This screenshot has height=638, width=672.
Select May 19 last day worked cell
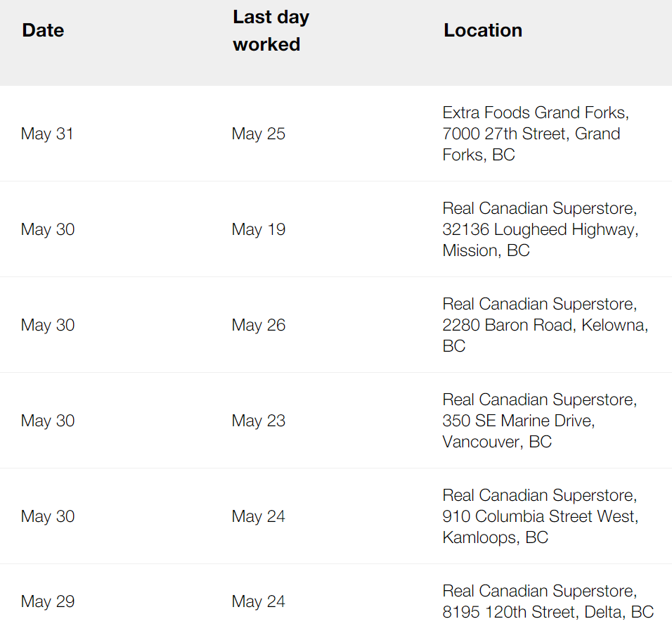coord(259,229)
